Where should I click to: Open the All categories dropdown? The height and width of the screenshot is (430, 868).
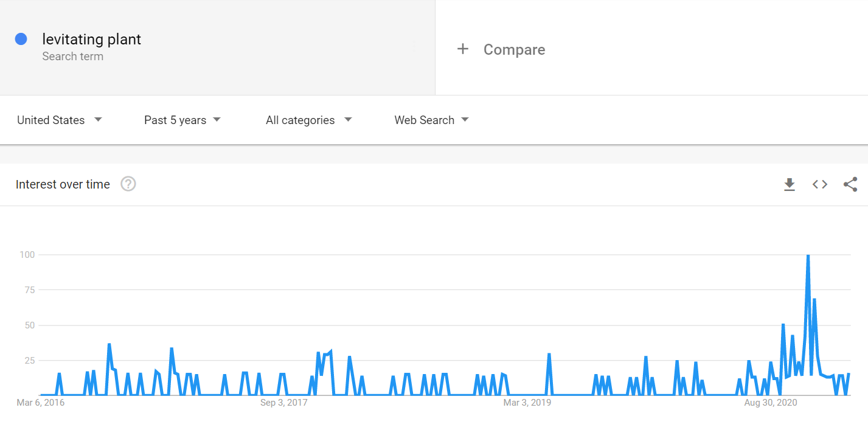[308, 120]
